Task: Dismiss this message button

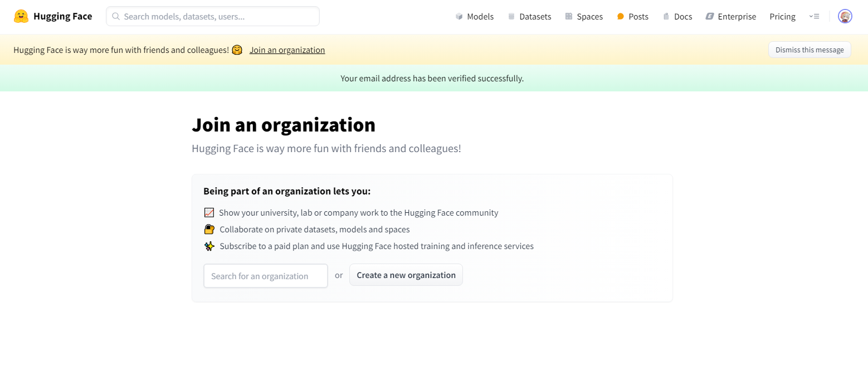Action: coord(810,50)
